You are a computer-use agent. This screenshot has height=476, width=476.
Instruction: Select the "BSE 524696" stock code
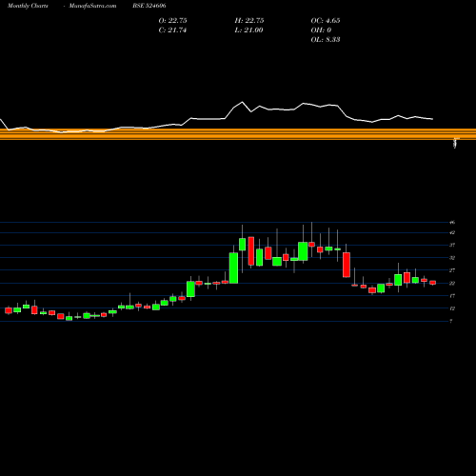pos(149,6)
